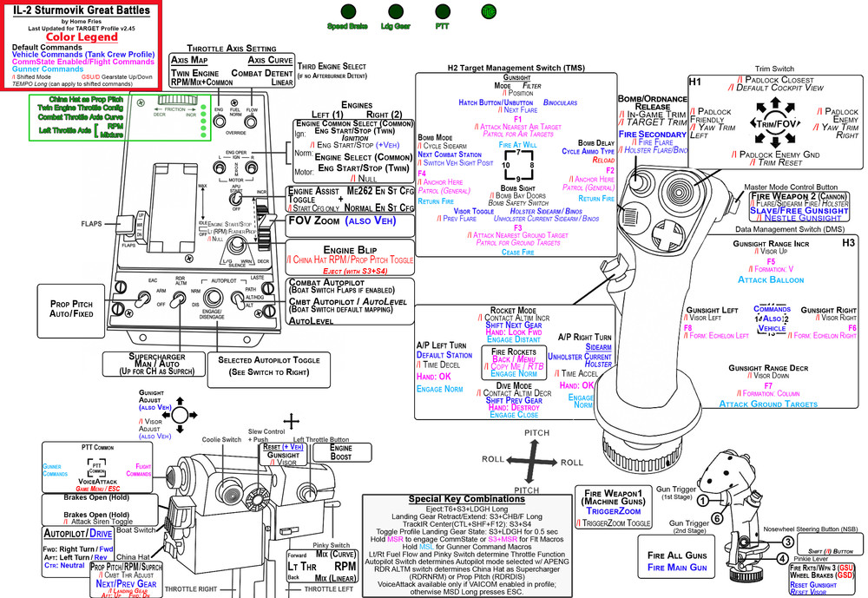Click the Gunsight Adjust four-way arrow icon
Screen dimensions: 868x598
180,414
